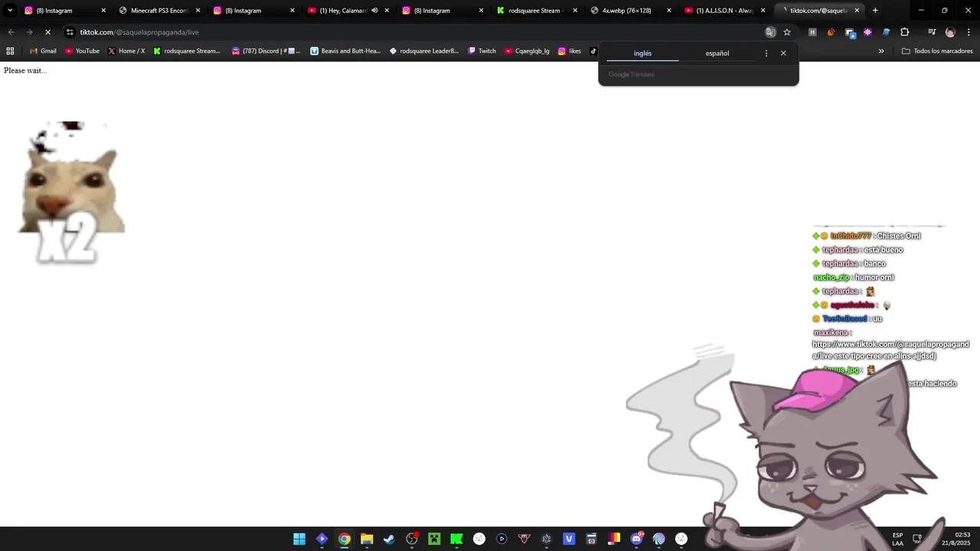Click the tiktok link in maxikena's chat message
This screenshot has height=551, width=980.
[890, 350]
